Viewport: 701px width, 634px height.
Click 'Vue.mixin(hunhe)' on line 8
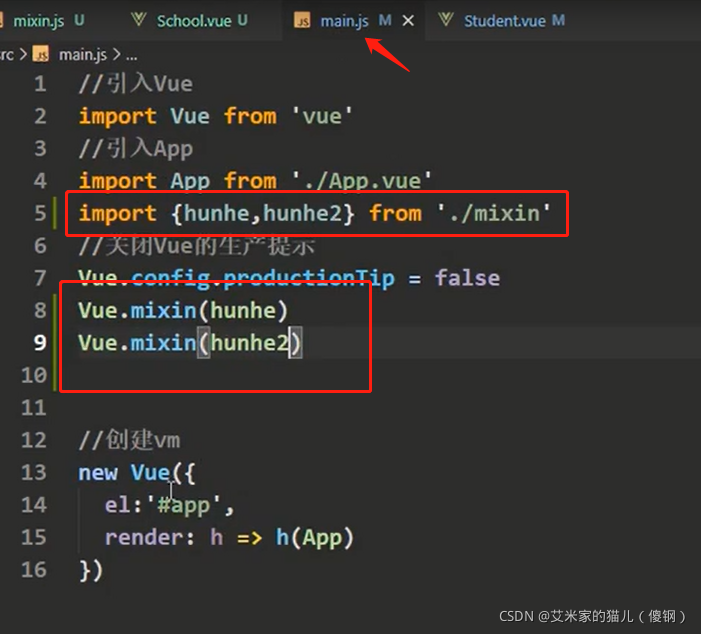[183, 311]
